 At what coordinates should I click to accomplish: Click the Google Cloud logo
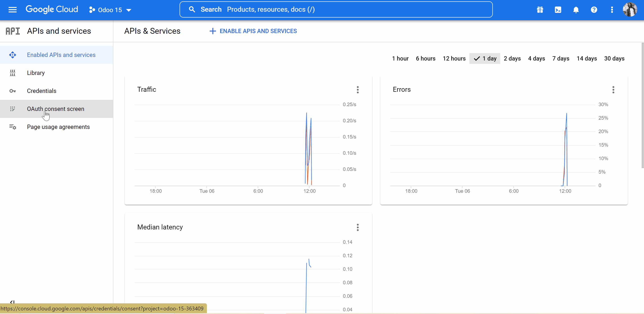52,9
